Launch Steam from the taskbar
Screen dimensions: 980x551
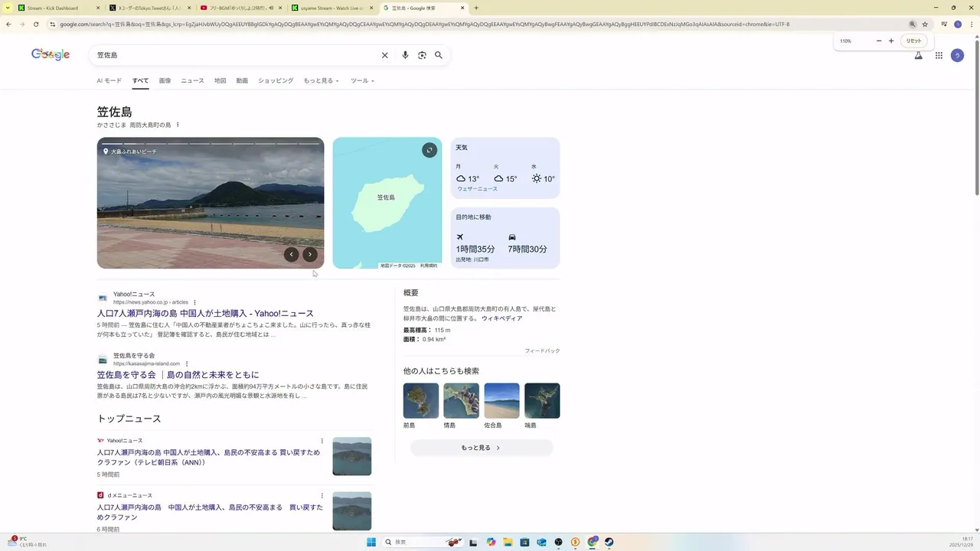tap(609, 542)
